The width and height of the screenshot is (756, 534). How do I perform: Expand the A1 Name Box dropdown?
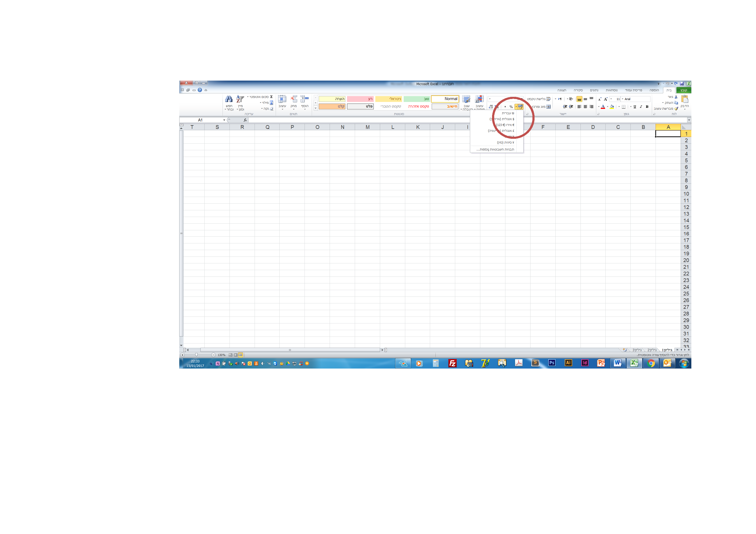tap(224, 120)
